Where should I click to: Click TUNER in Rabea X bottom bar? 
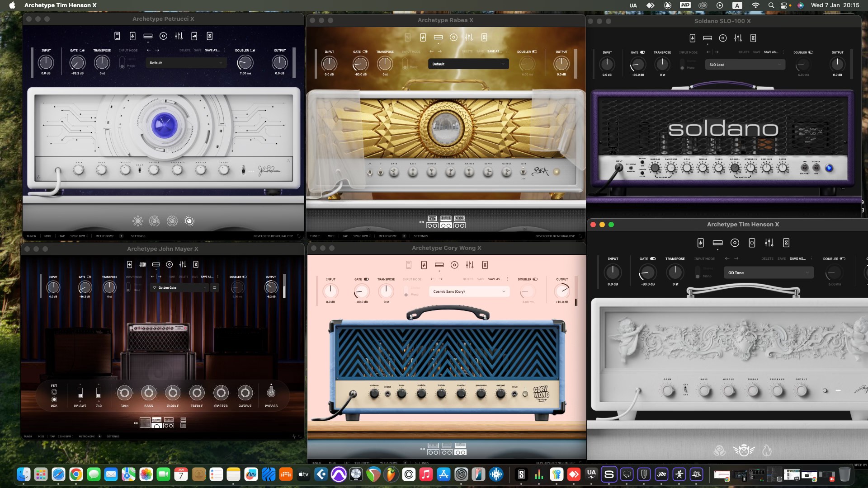point(315,236)
